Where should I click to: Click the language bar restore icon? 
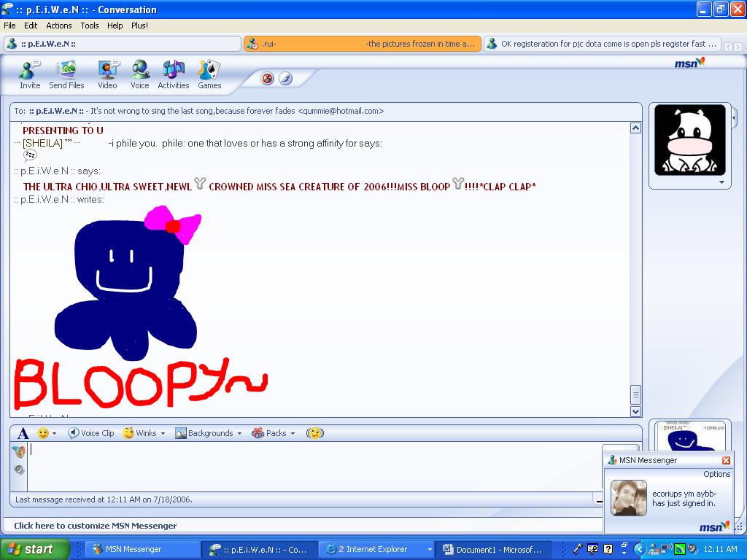(x=624, y=544)
